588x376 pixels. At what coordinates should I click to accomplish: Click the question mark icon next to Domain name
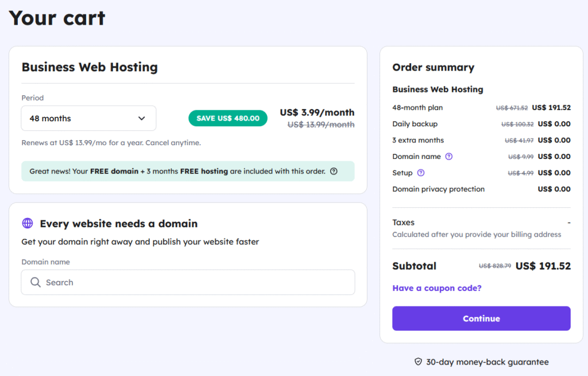449,157
